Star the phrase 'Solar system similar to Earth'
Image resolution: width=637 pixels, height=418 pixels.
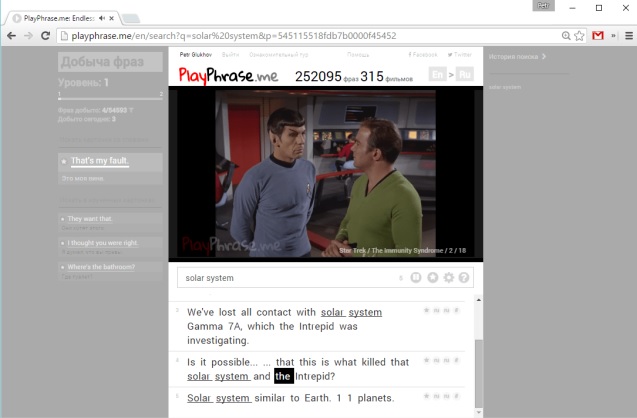426,396
